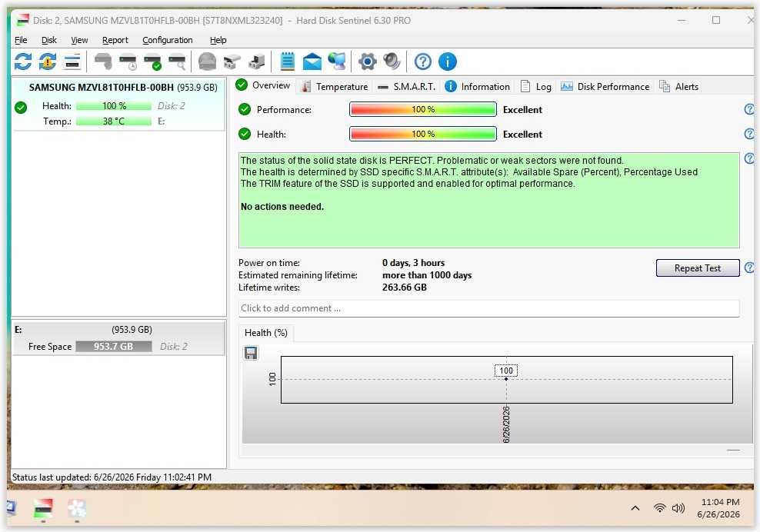Viewport: 760px width, 532px height.
Task: Click the volume tray icon
Action: click(x=678, y=507)
